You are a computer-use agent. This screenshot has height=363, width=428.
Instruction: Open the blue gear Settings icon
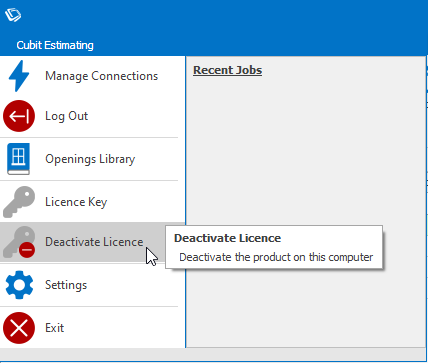[19, 285]
